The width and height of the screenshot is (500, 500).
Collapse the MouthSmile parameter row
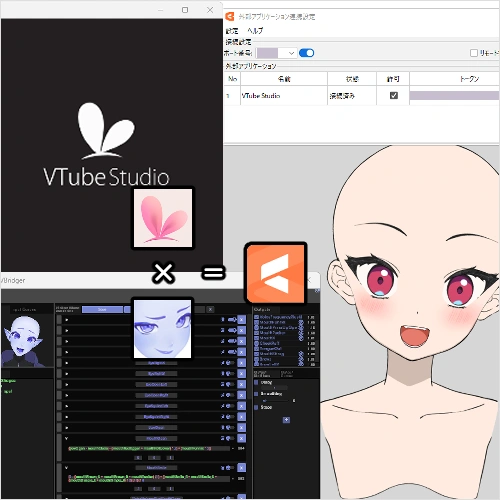pyautogui.click(x=66, y=468)
